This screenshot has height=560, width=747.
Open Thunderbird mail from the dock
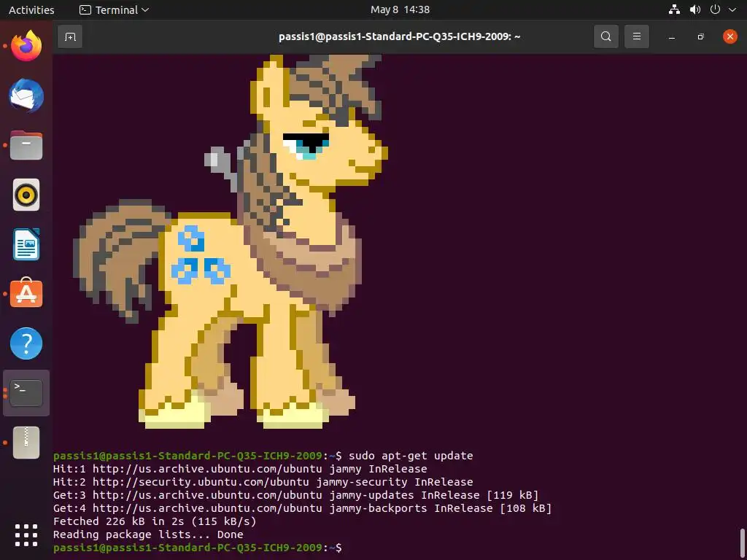[26, 96]
